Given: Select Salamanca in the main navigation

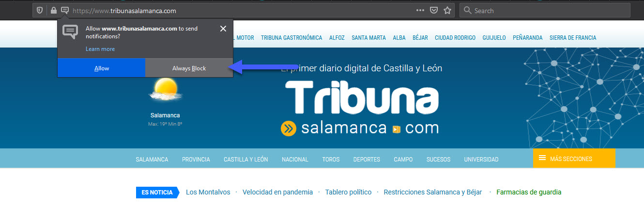Looking at the screenshot, I should (x=152, y=159).
